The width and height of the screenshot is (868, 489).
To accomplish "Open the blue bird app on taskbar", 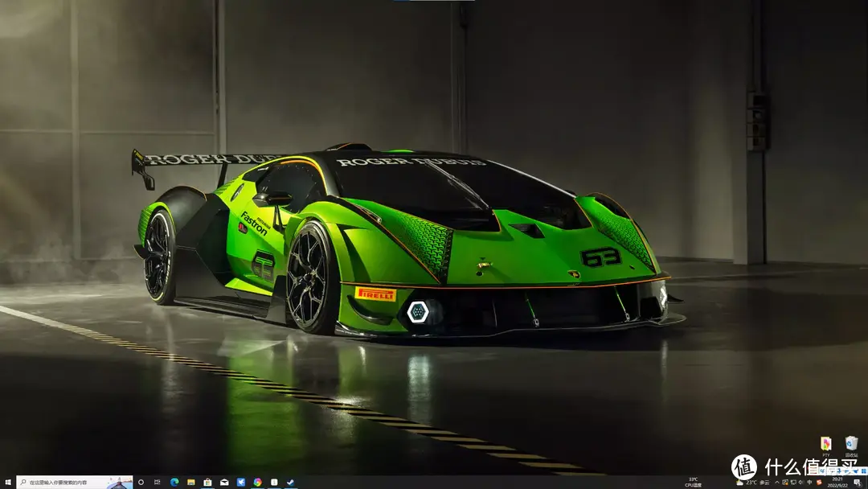I will coord(241,483).
